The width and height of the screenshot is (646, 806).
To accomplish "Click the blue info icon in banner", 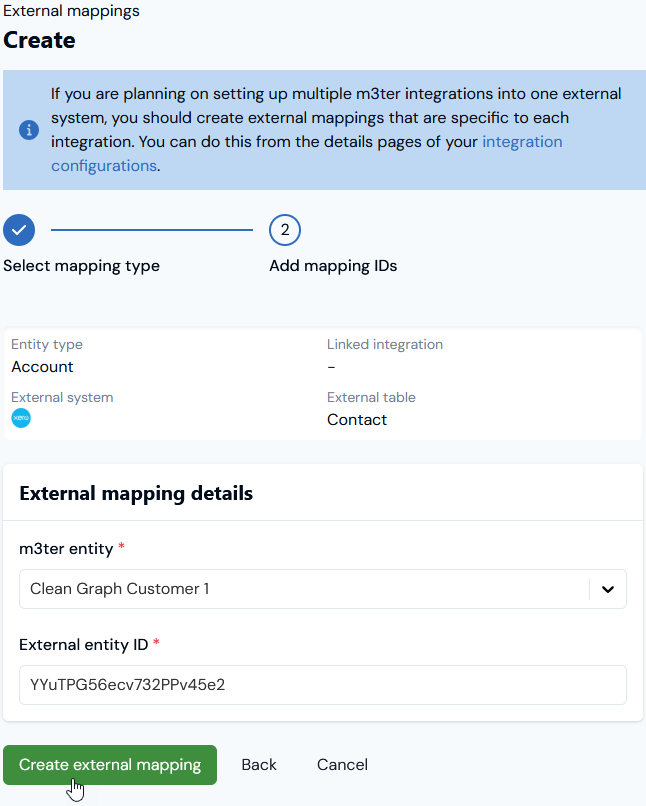I will point(29,130).
